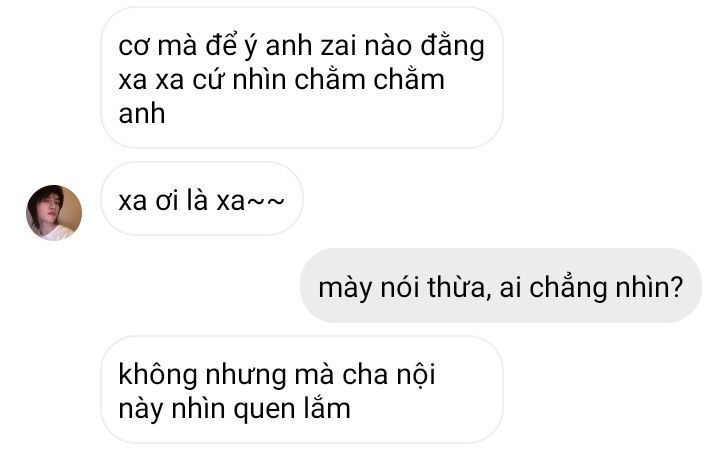The height and width of the screenshot is (451, 720).
Task: Click the word 'ơi' in second bubble
Action: coord(167,201)
